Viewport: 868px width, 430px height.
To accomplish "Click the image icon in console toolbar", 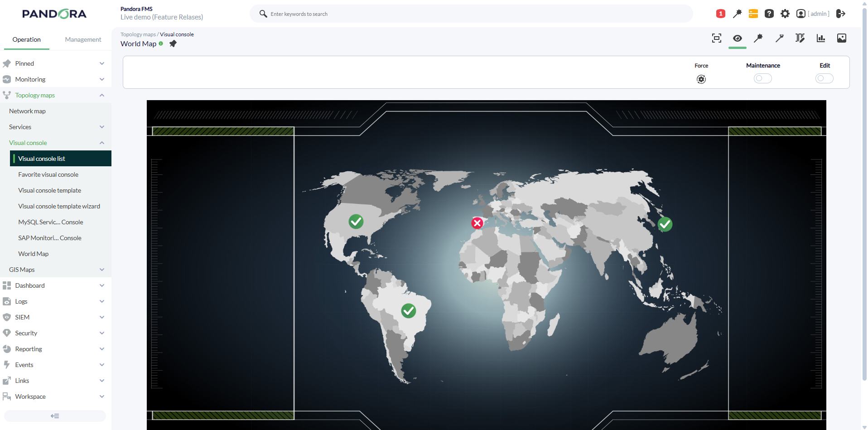I will coord(841,38).
